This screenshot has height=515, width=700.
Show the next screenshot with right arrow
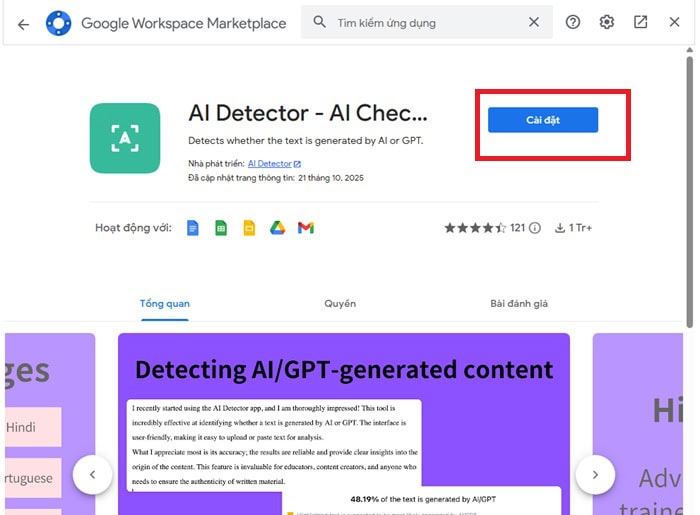tap(595, 474)
